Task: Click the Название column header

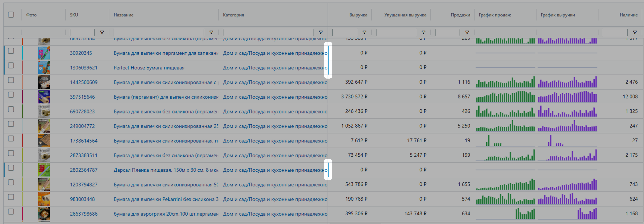Action: tap(124, 15)
